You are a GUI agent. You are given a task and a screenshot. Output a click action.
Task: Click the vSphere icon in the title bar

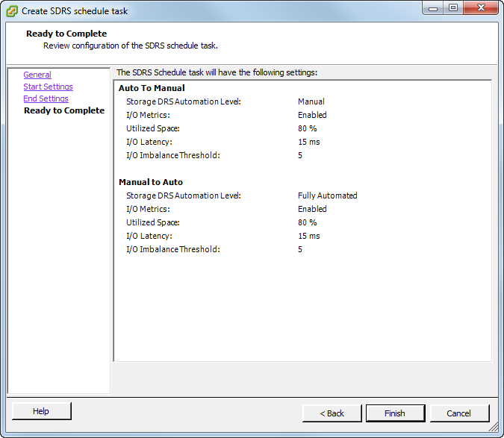point(11,11)
